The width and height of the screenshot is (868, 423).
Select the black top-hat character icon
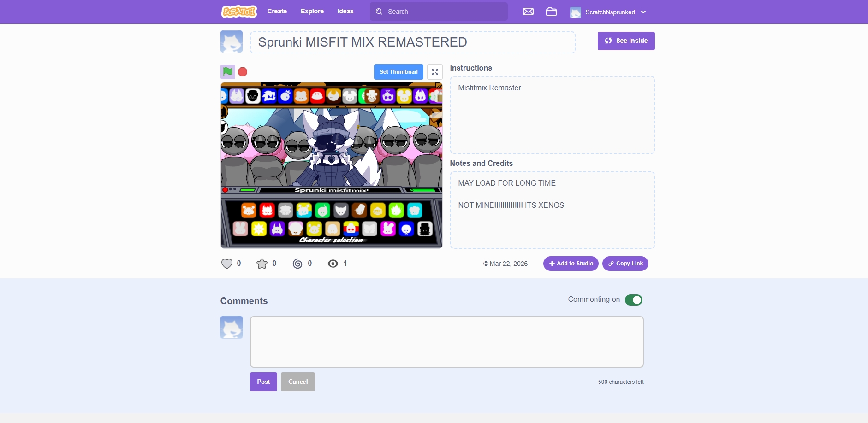[425, 229]
